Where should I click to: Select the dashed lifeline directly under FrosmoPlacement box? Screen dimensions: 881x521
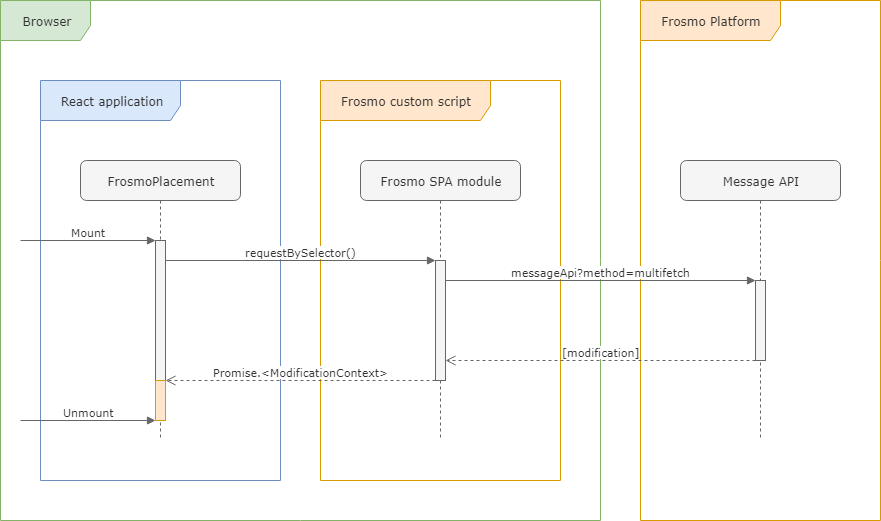click(x=160, y=220)
